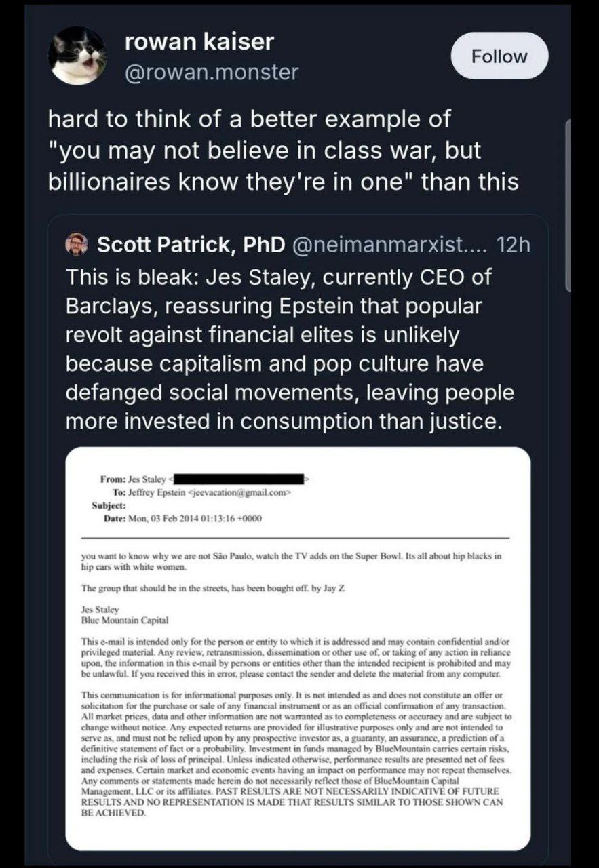
Task: Click the main post text about class war
Action: coord(284,151)
